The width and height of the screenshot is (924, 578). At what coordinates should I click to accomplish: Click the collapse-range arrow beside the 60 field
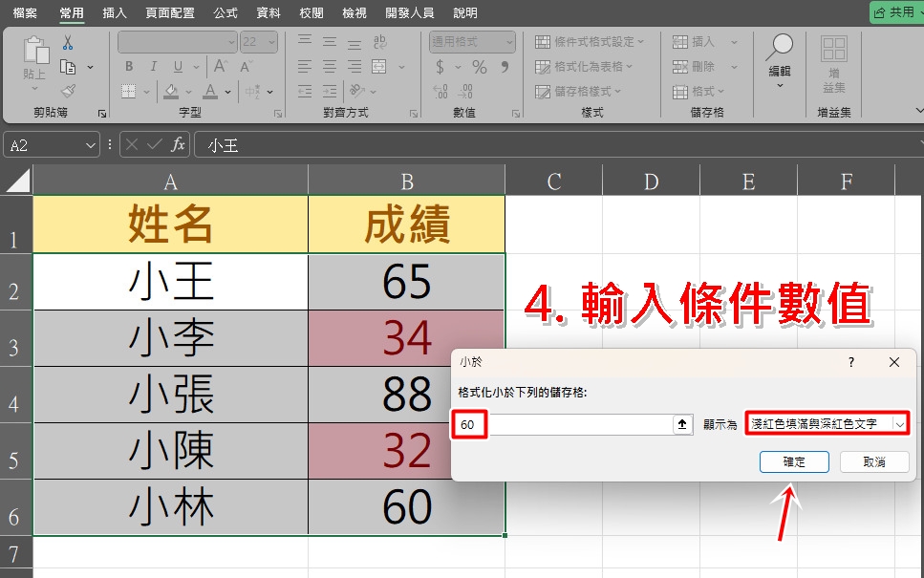tap(682, 424)
